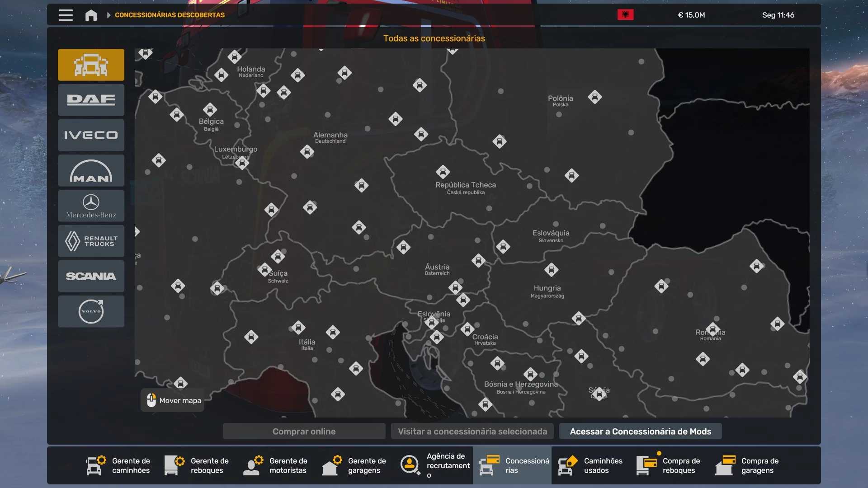Filter dealerships by Scania brand

(x=91, y=276)
